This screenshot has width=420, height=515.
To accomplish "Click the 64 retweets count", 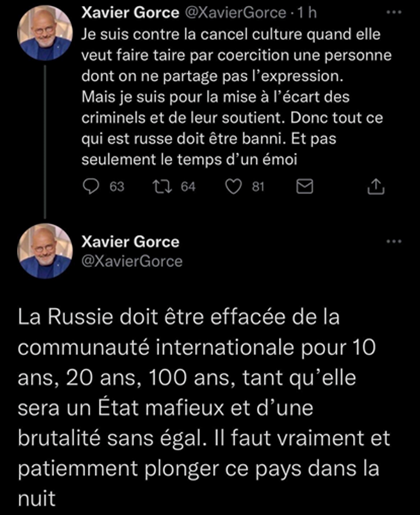I will pyautogui.click(x=188, y=187).
